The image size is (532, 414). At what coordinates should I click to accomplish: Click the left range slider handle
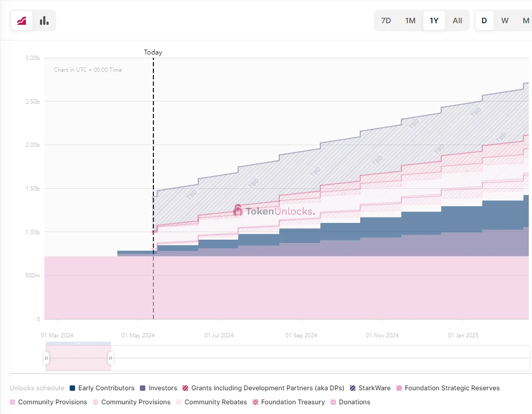tap(46, 358)
